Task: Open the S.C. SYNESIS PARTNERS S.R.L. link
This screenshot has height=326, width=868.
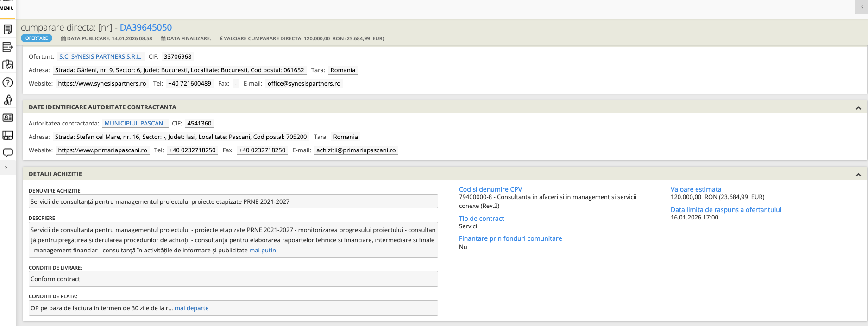Action: pos(101,57)
